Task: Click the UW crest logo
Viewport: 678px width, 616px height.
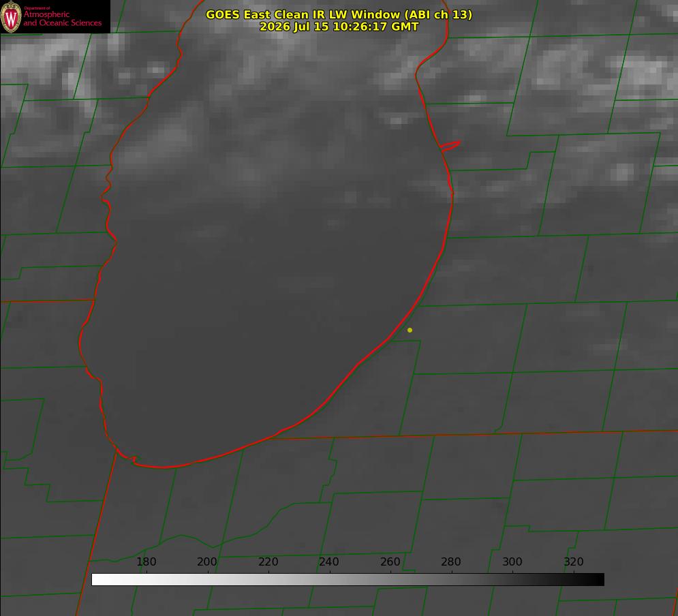Action: click(11, 16)
